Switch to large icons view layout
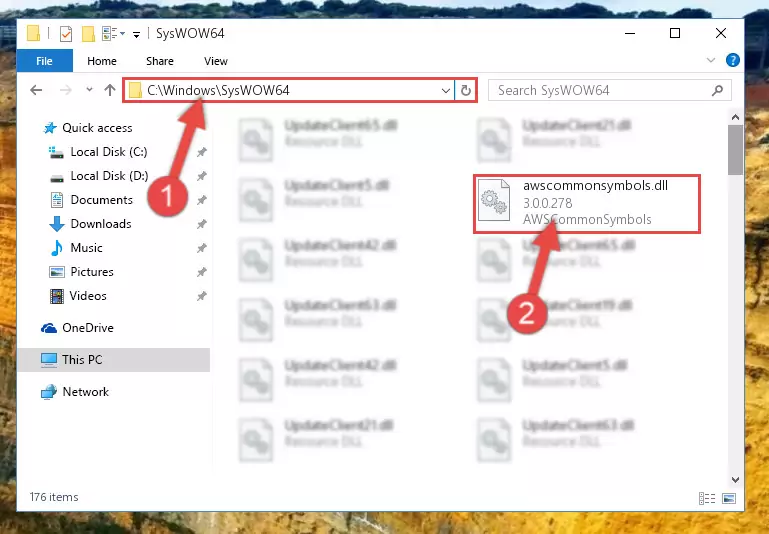 (x=729, y=498)
